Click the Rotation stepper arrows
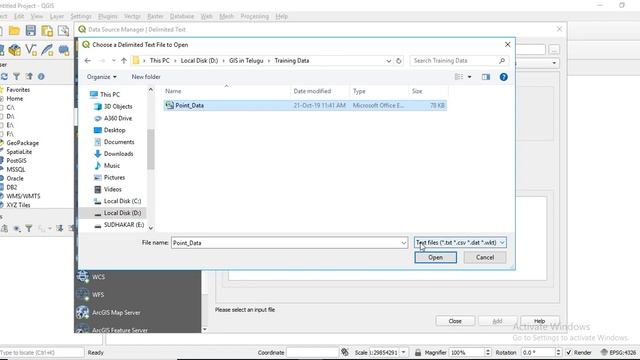 coord(558,352)
